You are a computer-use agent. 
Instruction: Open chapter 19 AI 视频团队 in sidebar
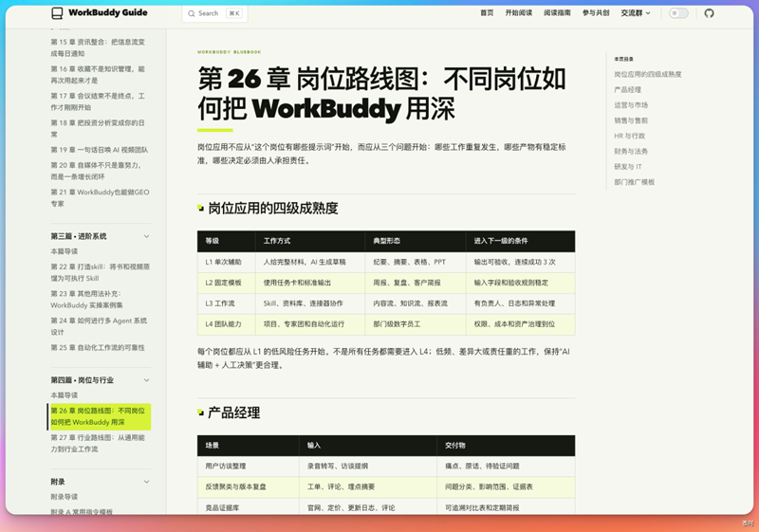click(100, 150)
